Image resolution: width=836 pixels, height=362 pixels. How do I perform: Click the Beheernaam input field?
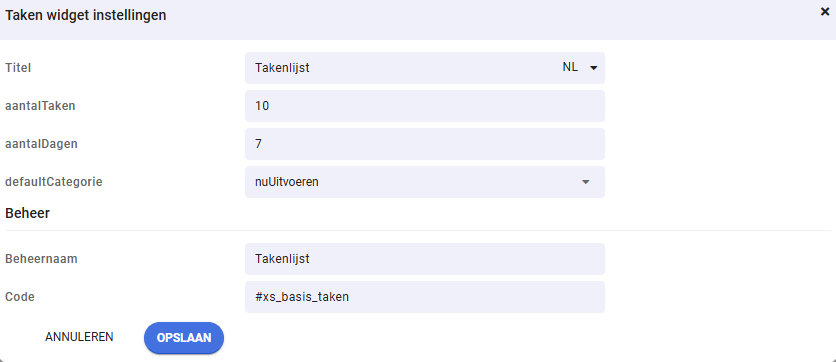tap(425, 259)
